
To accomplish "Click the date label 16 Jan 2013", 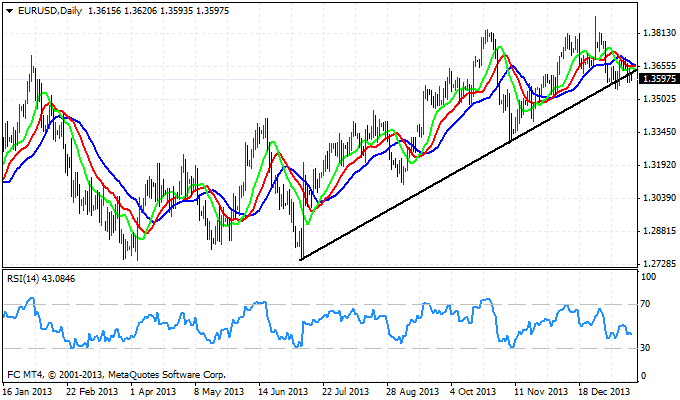I will (27, 392).
